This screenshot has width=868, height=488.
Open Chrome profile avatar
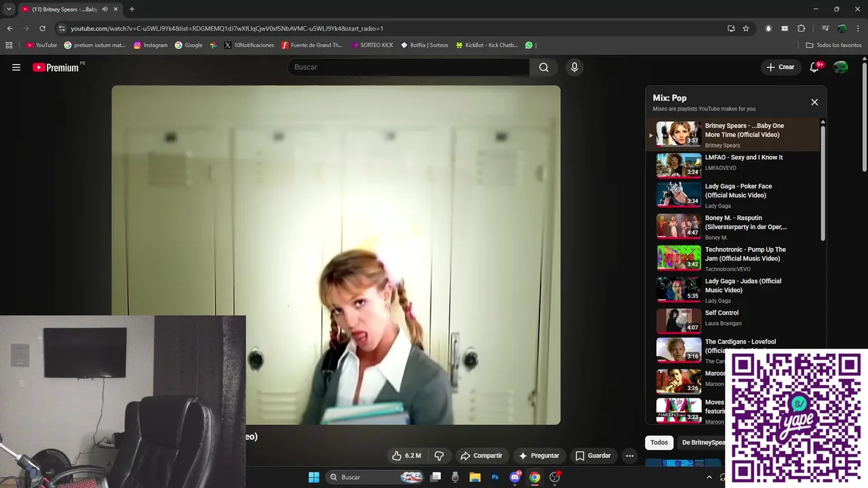pos(842,28)
